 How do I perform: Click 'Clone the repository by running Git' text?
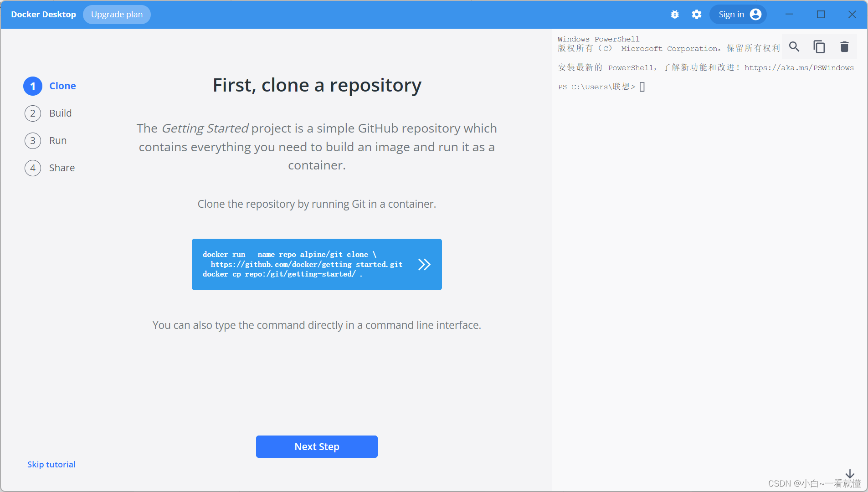pos(317,204)
